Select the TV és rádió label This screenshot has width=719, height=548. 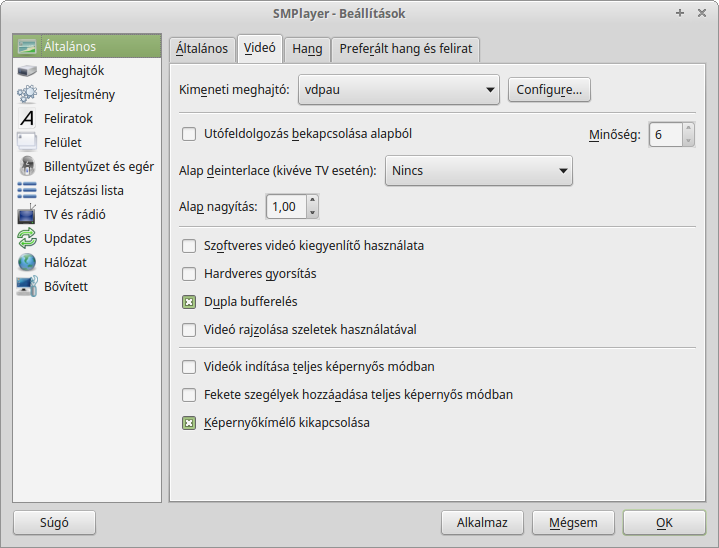coord(75,214)
